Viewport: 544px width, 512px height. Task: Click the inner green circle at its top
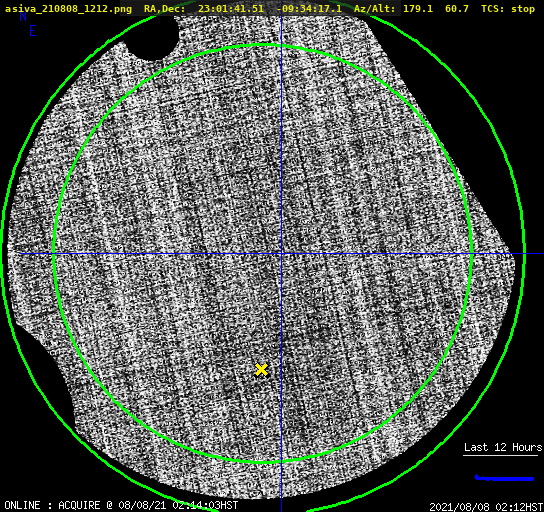(x=263, y=45)
